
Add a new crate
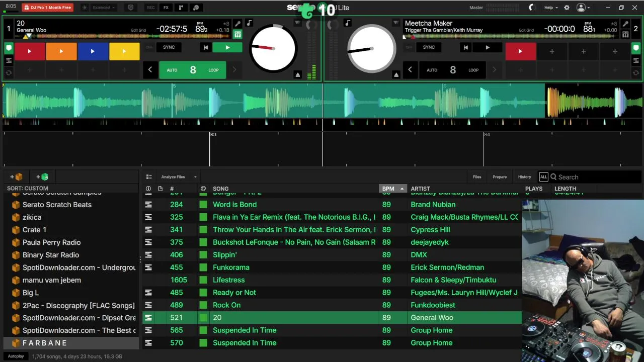pyautogui.click(x=17, y=177)
